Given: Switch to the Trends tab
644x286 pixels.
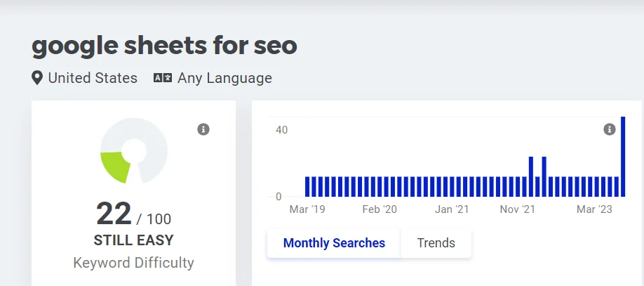Looking at the screenshot, I should [x=436, y=243].
